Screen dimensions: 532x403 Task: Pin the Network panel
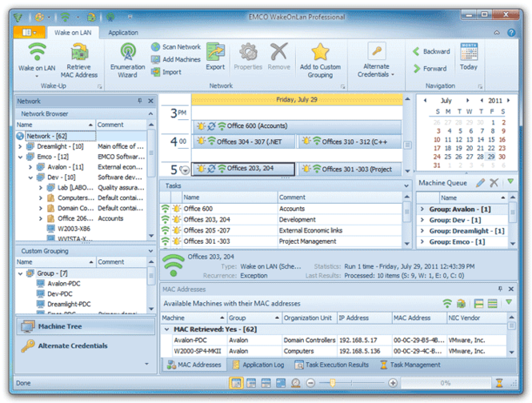coord(140,101)
